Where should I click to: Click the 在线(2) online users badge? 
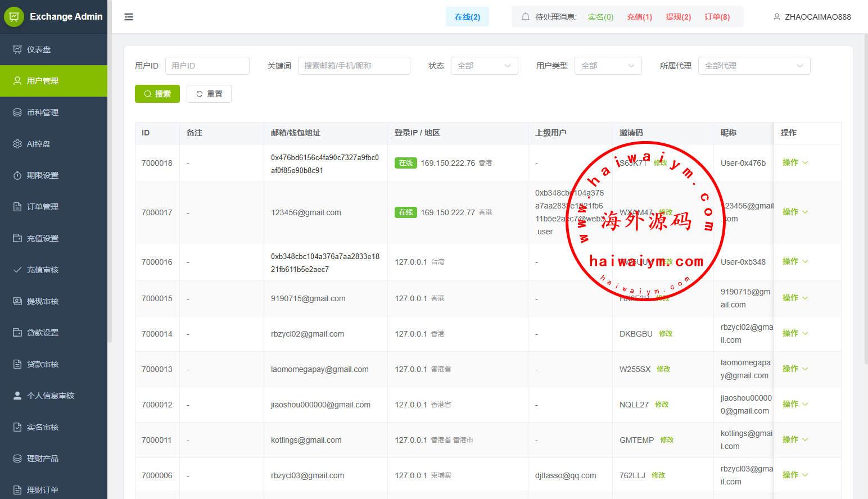point(467,17)
